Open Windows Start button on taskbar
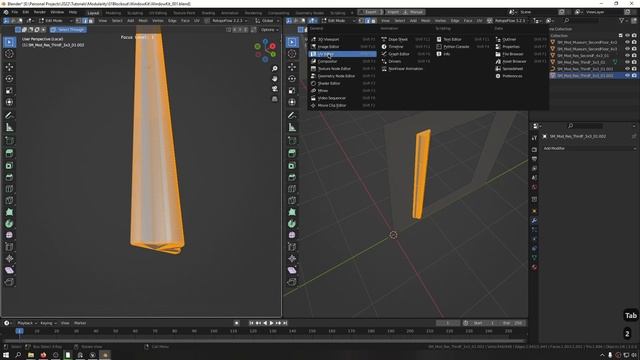640x360 pixels. (6, 355)
